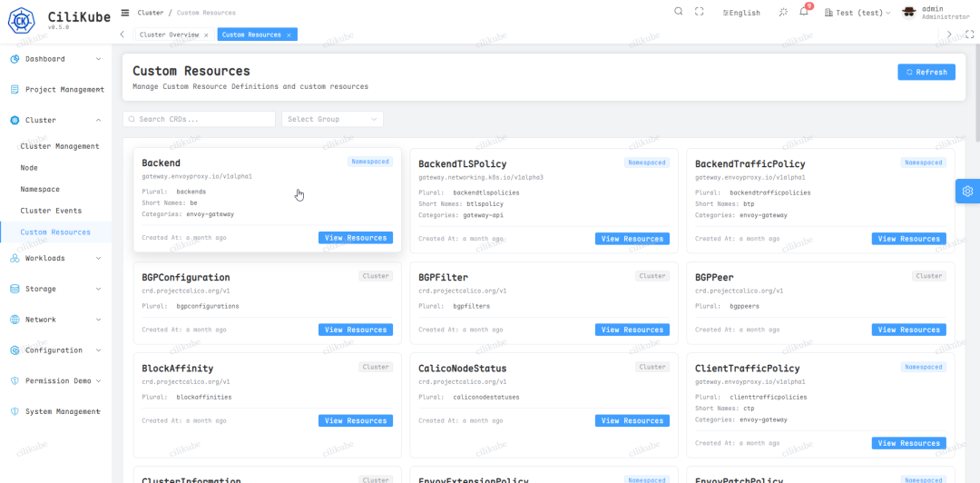980x483 pixels.
Task: Maximize content with tab bar fullscreen icon
Action: [969, 34]
